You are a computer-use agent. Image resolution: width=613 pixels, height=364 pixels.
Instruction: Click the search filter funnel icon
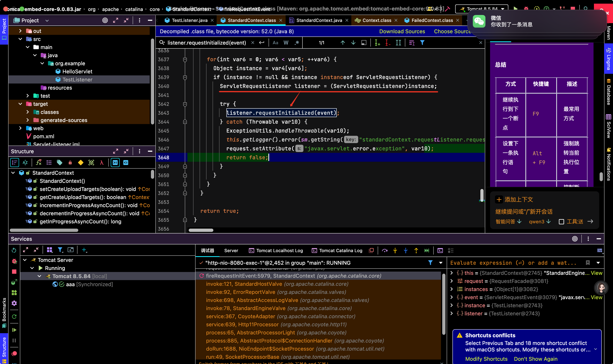pos(422,43)
